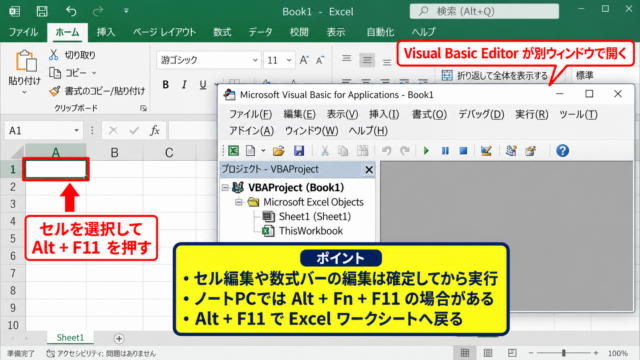The width and height of the screenshot is (640, 360).
Task: Click the コピー button
Action: point(68,73)
